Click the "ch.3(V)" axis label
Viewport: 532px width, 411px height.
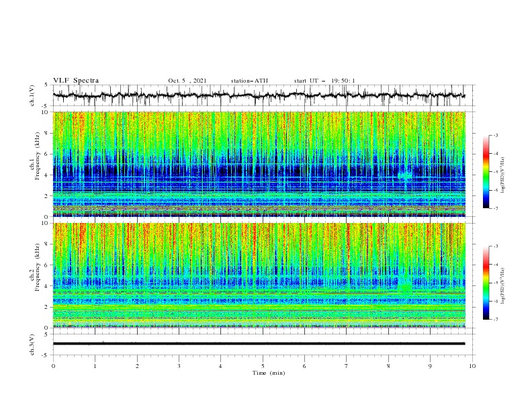(x=32, y=345)
